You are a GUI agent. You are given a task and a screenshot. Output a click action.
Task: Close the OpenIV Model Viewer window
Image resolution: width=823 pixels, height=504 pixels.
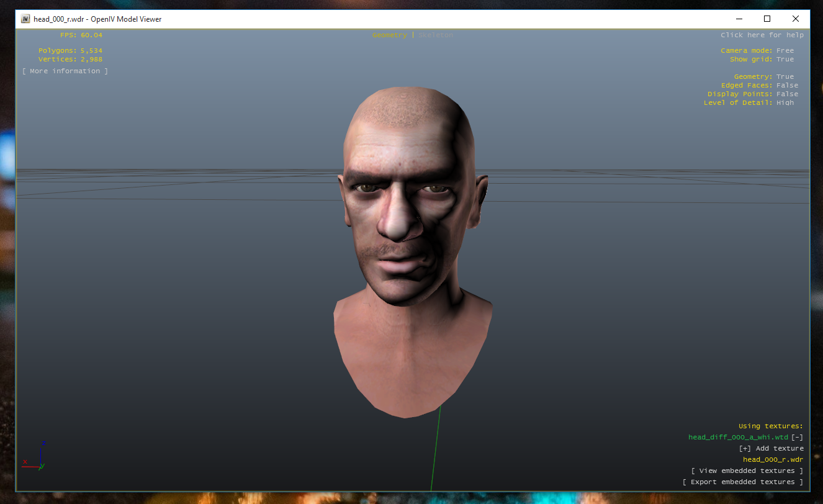point(796,19)
